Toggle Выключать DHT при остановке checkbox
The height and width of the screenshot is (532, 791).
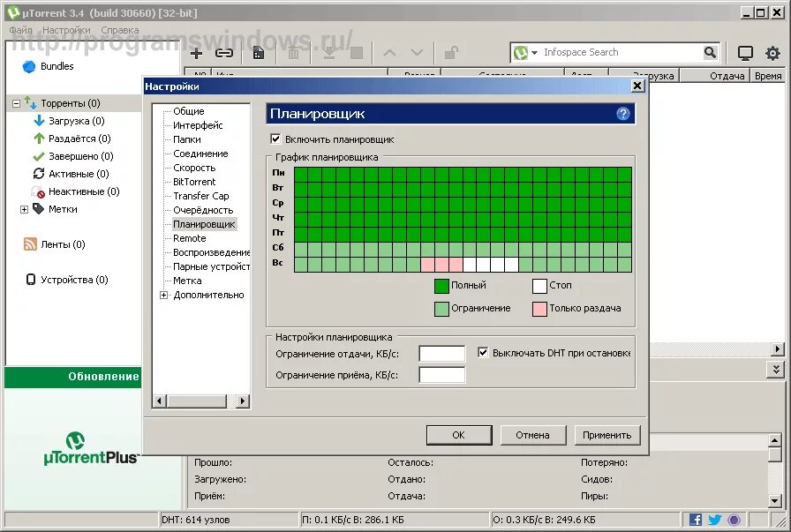(483, 353)
